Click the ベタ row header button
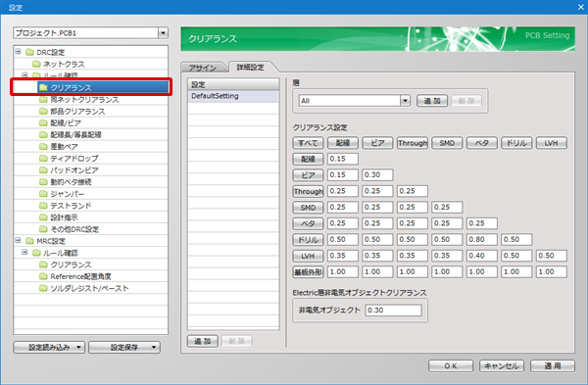 [x=308, y=223]
